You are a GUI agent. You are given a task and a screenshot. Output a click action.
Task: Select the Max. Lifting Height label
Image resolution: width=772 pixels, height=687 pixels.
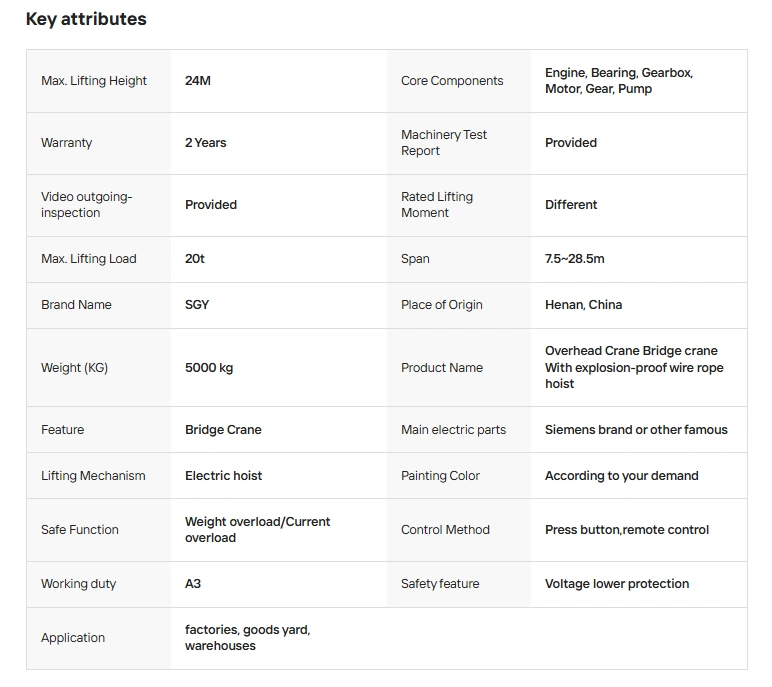point(94,81)
